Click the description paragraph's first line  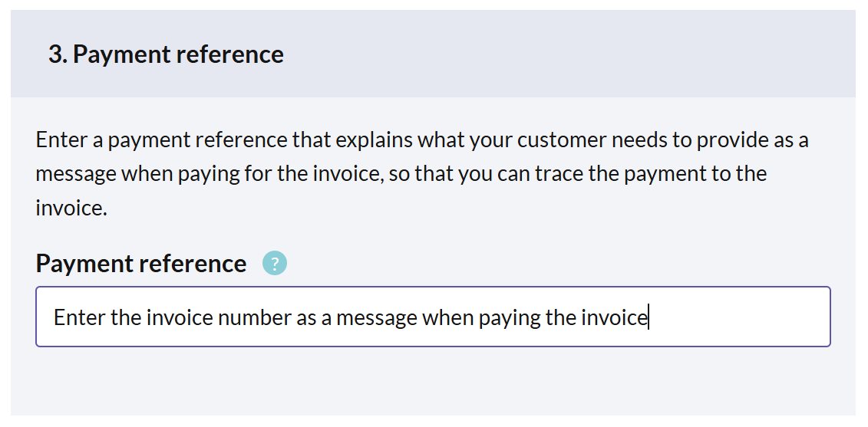coord(422,140)
